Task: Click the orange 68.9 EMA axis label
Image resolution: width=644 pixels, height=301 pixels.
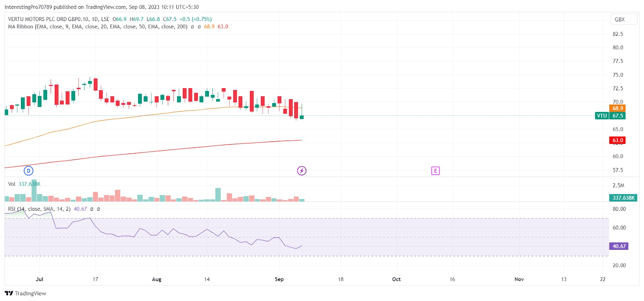Action: tap(618, 108)
